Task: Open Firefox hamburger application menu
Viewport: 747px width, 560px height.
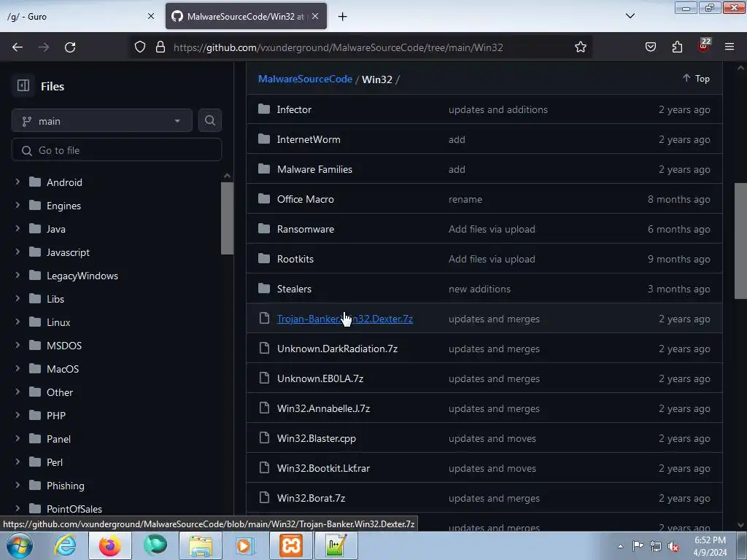Action: 729,47
